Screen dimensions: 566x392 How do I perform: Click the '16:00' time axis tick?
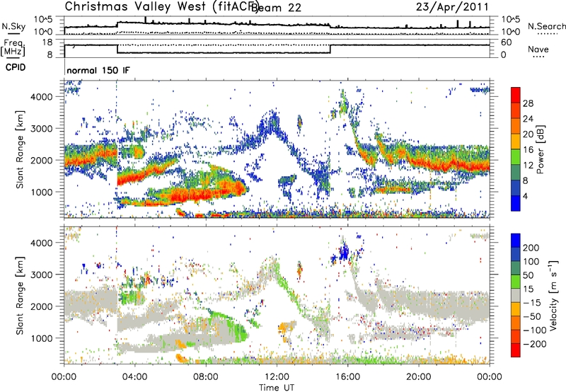(x=347, y=376)
